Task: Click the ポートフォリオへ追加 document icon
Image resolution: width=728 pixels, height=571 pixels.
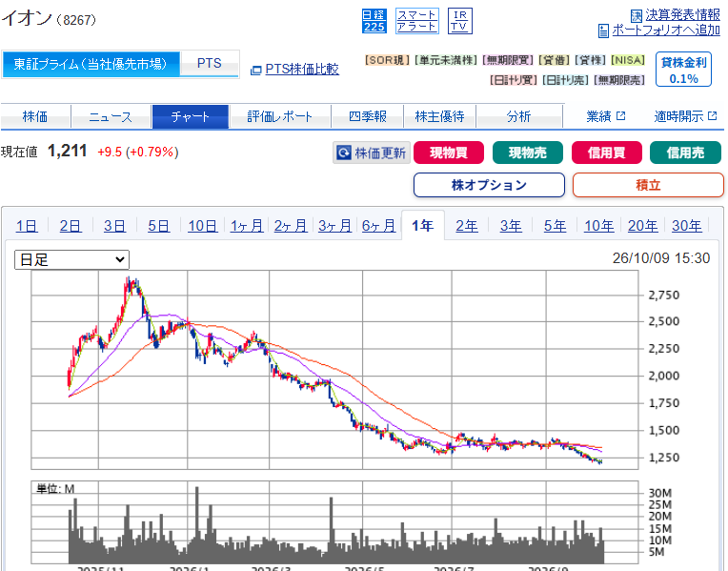Action: [603, 31]
